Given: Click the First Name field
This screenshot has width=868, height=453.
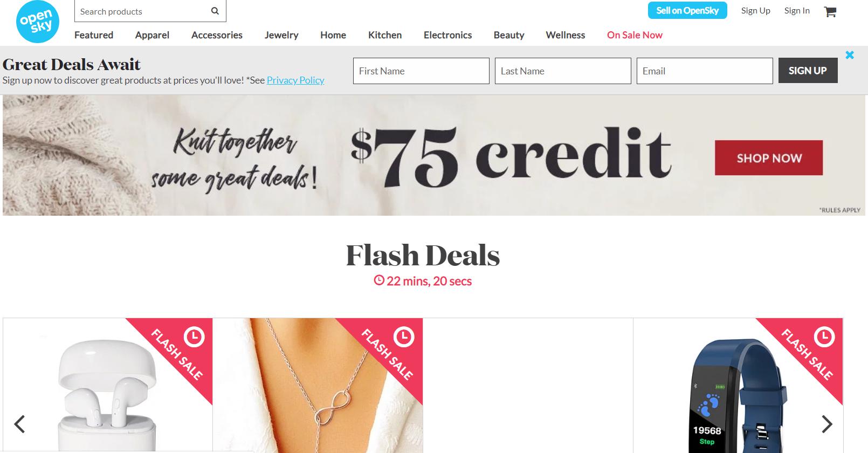Looking at the screenshot, I should click(x=421, y=71).
